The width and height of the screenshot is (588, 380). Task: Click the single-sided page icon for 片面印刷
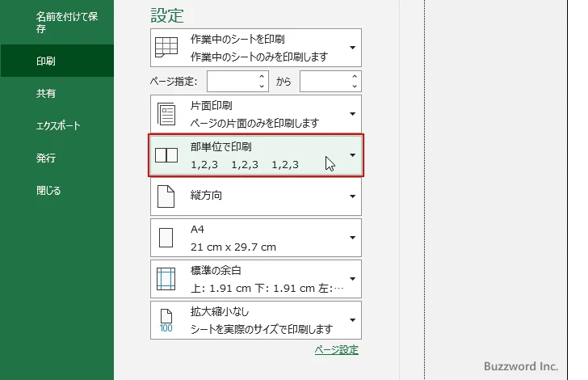coord(166,114)
